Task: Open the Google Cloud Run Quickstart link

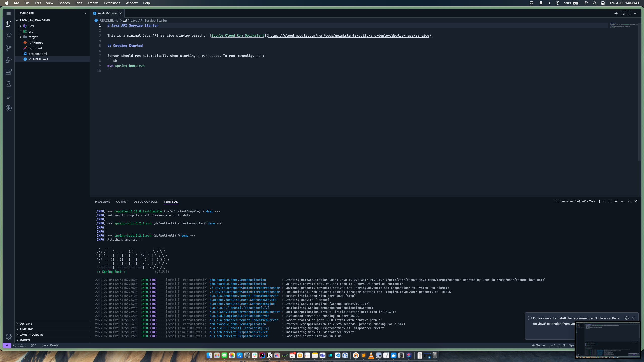Action: pyautogui.click(x=238, y=35)
